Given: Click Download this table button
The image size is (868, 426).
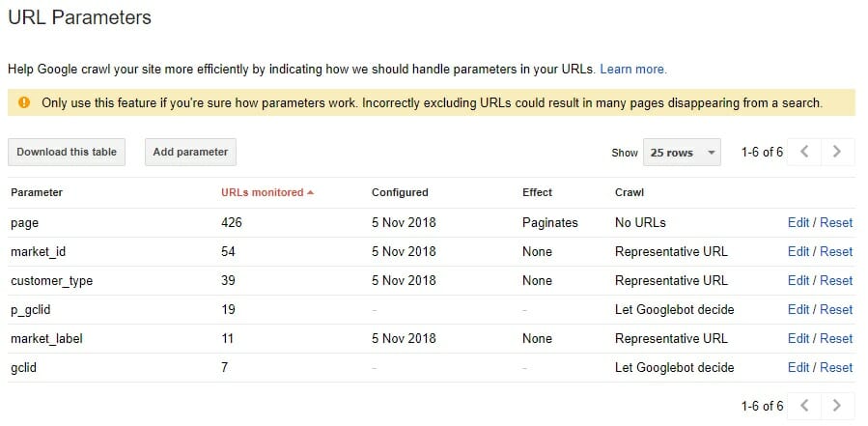Looking at the screenshot, I should point(67,152).
